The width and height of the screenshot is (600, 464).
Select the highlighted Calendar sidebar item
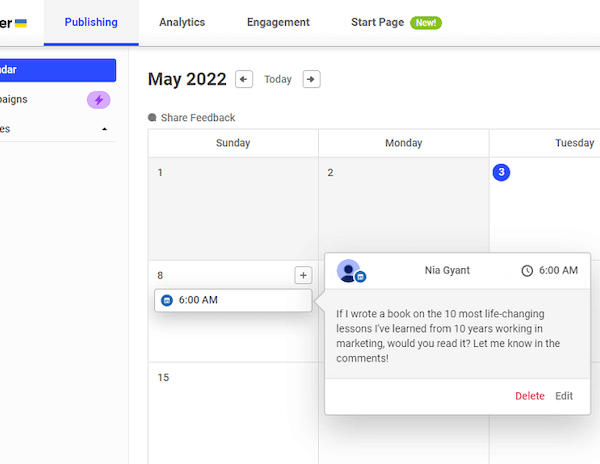pos(58,70)
